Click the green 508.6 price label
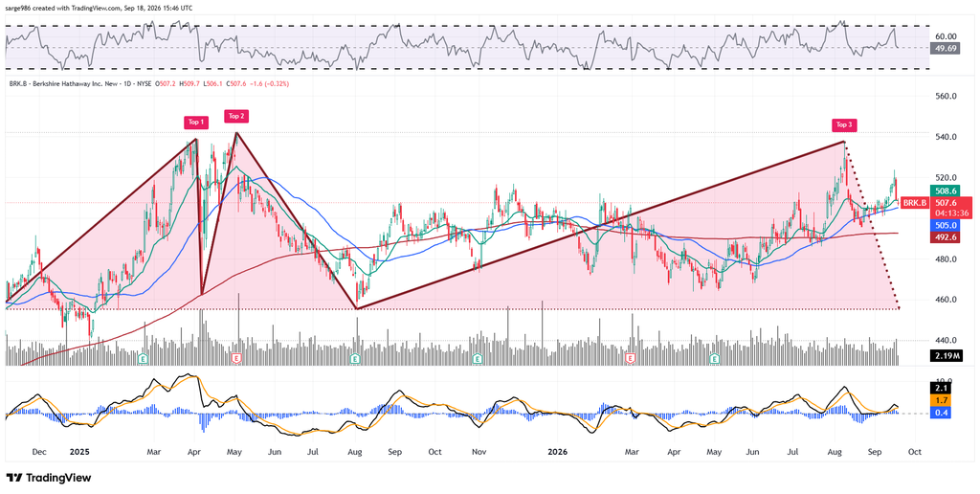Screen dimensions: 980x494 click(x=945, y=192)
